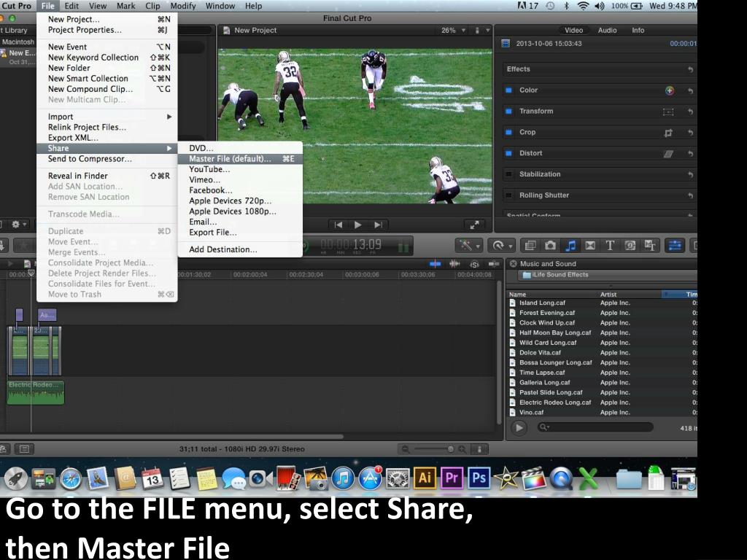Open the Effects browser stacked-frames icon
The image size is (747, 560).
(530, 245)
